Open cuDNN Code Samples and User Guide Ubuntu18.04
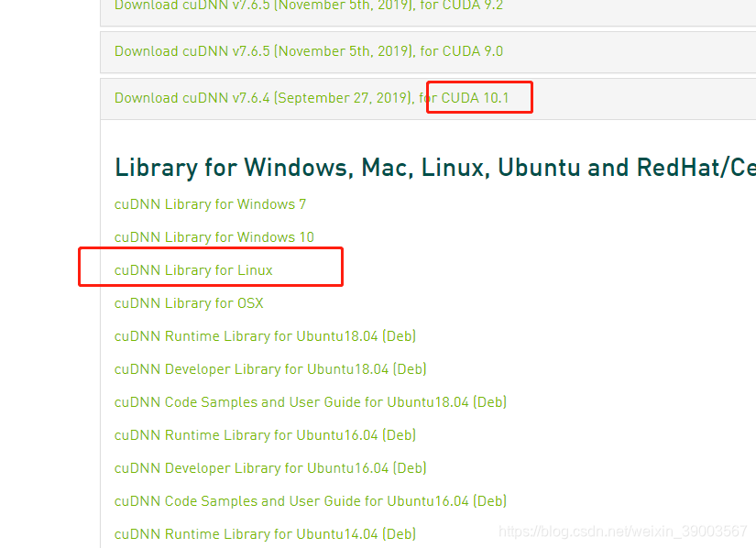 [311, 402]
